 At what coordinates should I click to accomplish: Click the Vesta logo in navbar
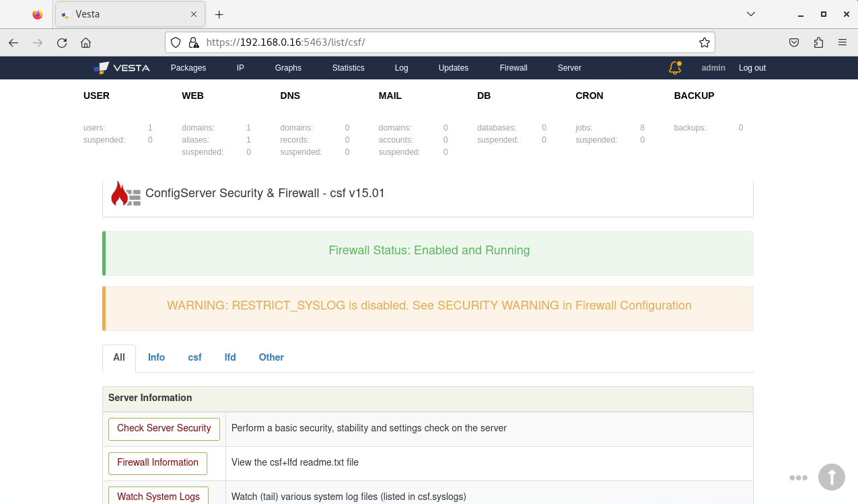(122, 68)
